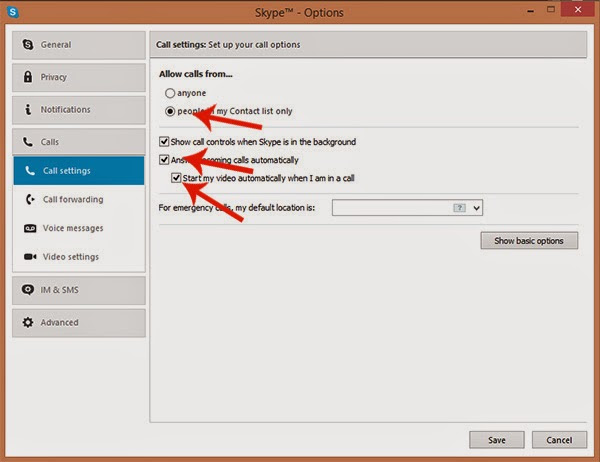Viewport: 600px width, 462px height.
Task: Click the gear icon beside Advanced
Action: click(x=28, y=322)
